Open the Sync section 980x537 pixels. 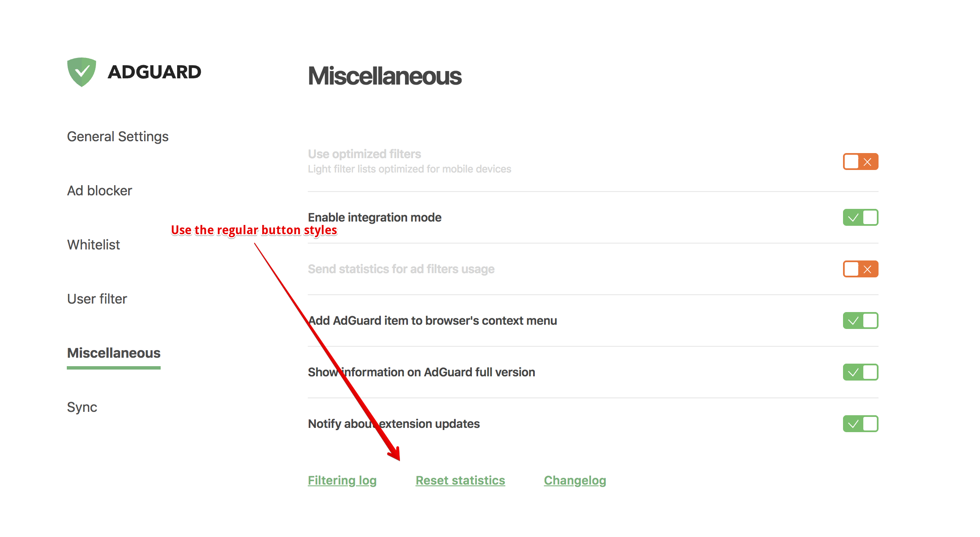(82, 407)
